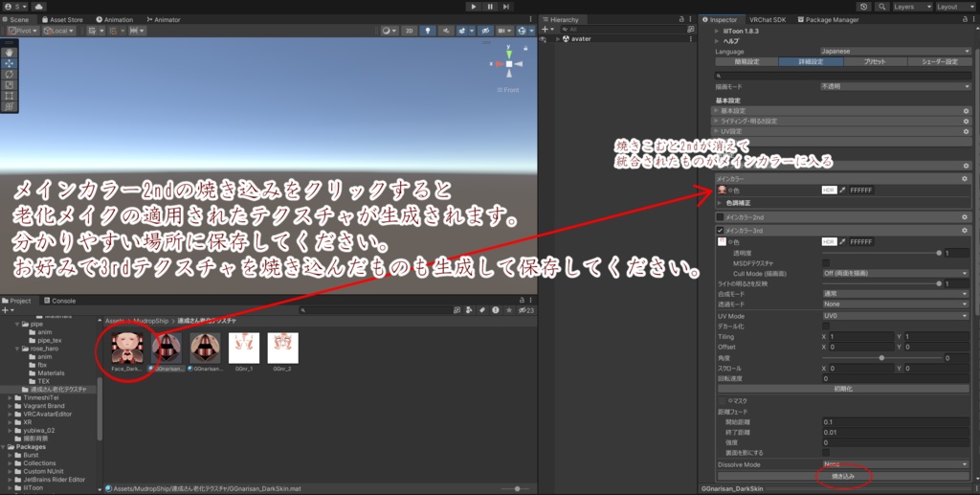Click the シェーダー設定 button
Viewport: 980px width, 495px height.
[940, 61]
